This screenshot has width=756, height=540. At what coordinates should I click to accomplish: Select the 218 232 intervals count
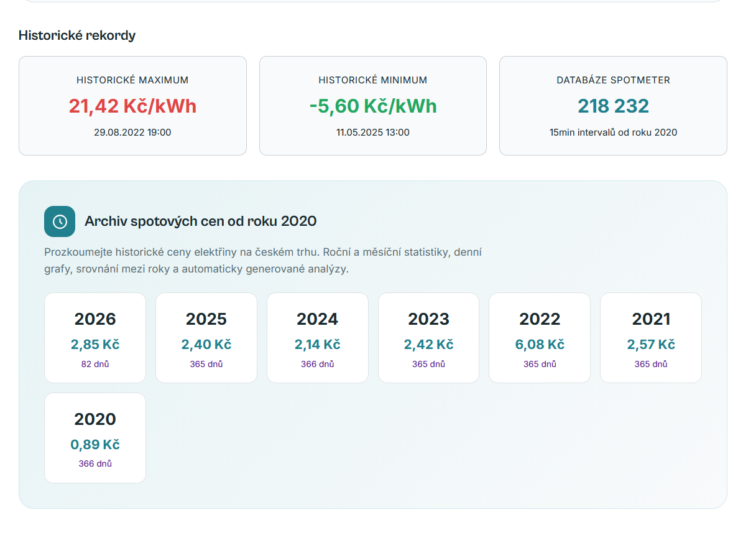coord(612,106)
